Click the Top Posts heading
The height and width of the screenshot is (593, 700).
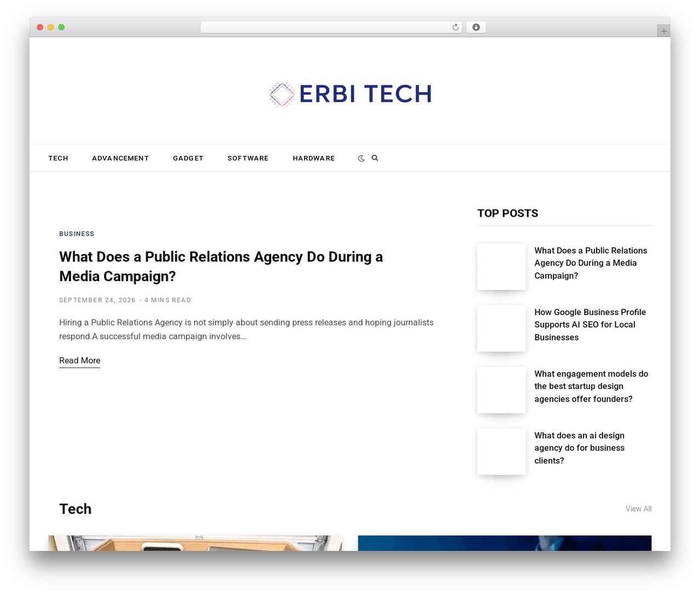507,213
